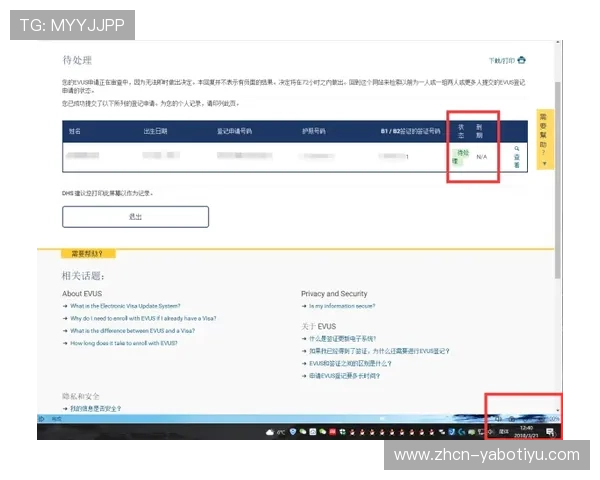Expand the yellow 需要帮助 side panel
The width and height of the screenshot is (600, 480).
pos(544,139)
